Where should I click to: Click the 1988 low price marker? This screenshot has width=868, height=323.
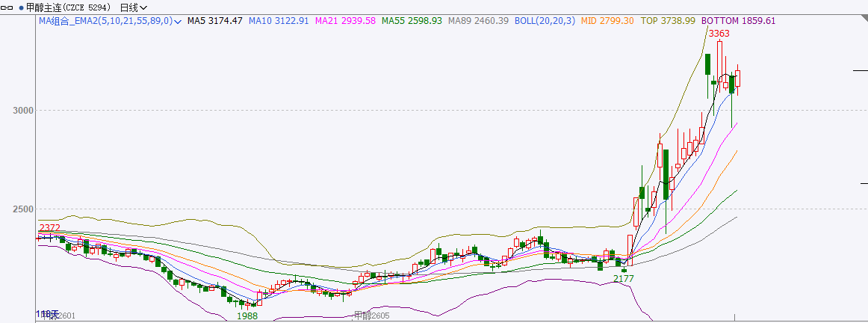pyautogui.click(x=247, y=316)
